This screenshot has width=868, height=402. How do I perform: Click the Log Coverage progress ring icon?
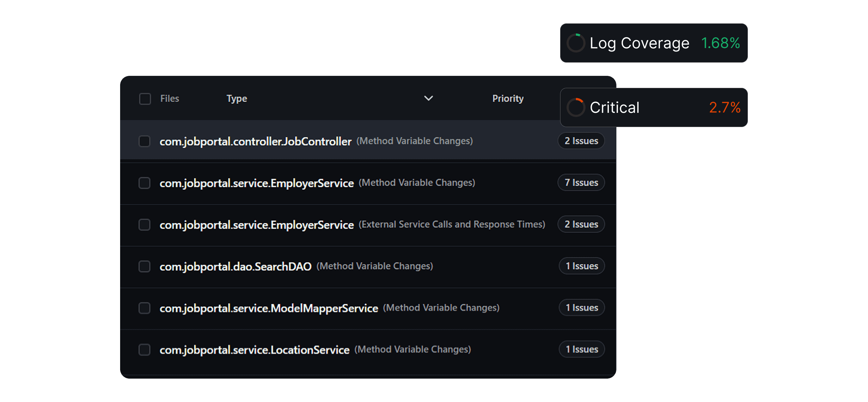(x=576, y=43)
